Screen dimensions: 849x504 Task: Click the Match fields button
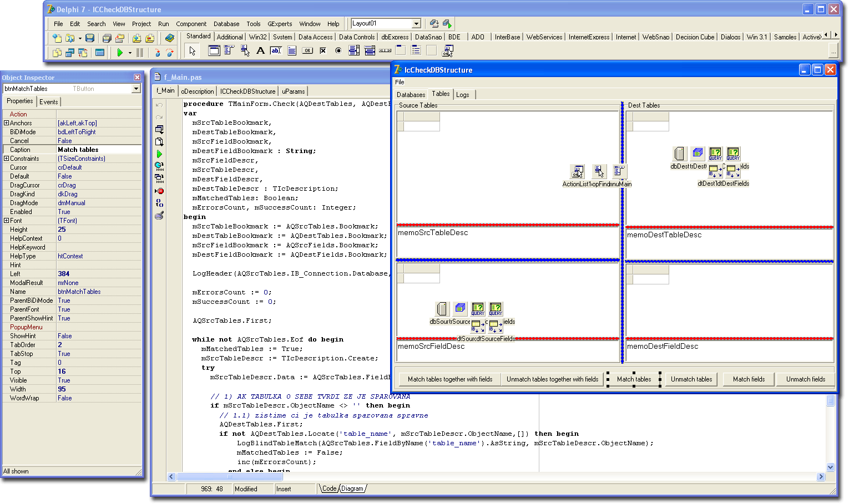[749, 379]
